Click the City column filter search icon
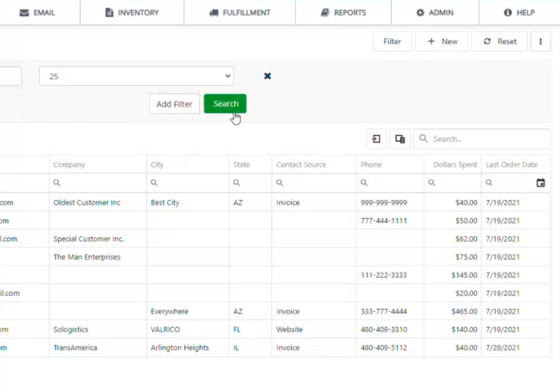This screenshot has width=560, height=392. pos(154,183)
